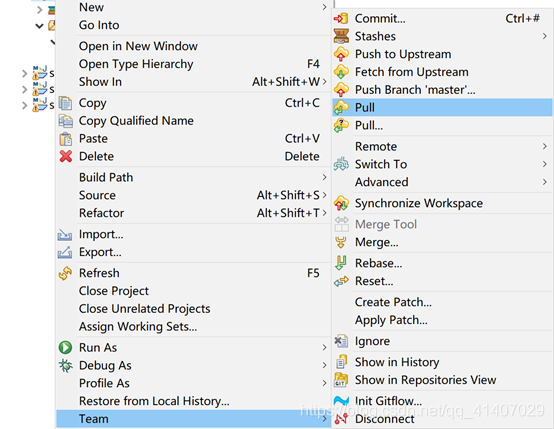This screenshot has height=429, width=554.
Task: Expand the Show In submenu arrow
Action: (x=324, y=82)
